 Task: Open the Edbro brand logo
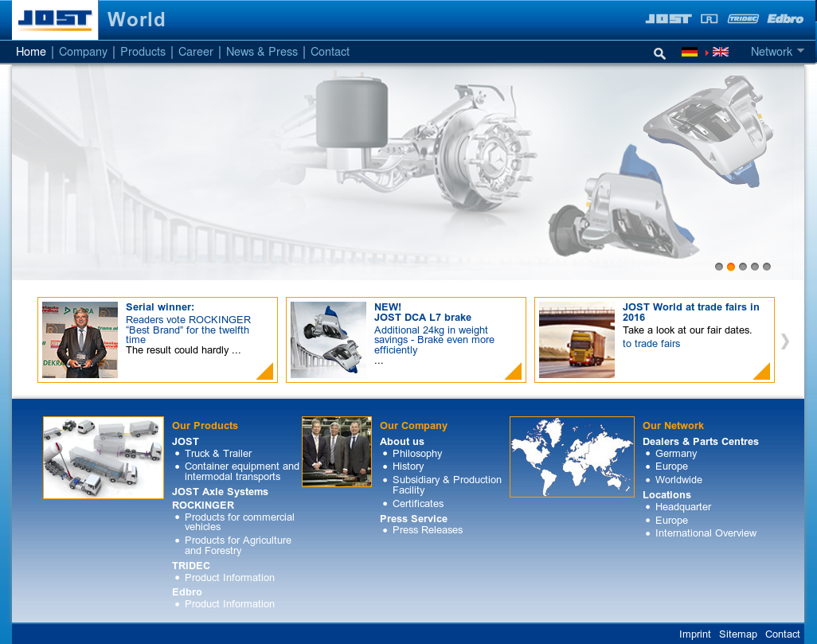[785, 19]
